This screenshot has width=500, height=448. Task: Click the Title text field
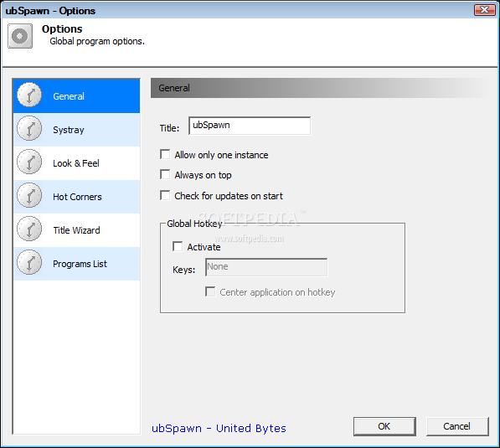(x=250, y=126)
